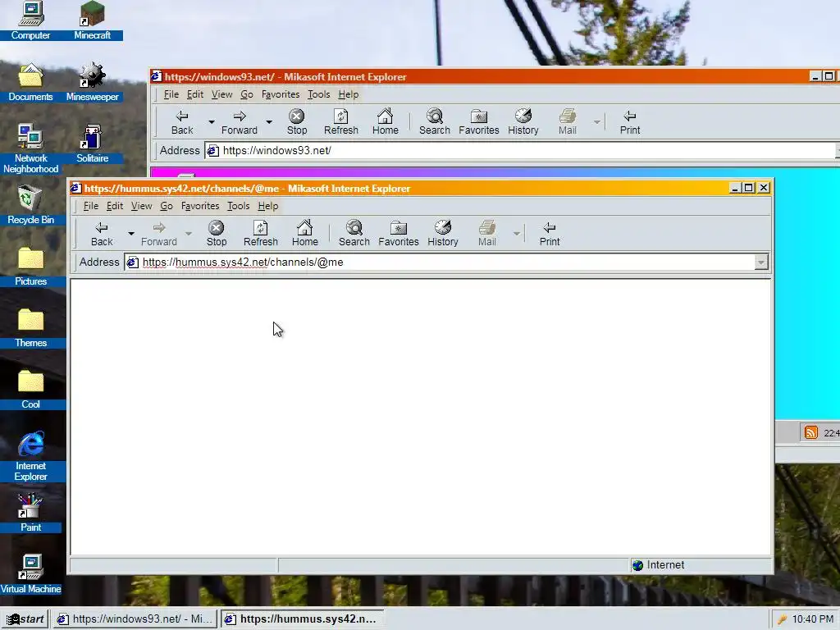Click Back in the windows93.net window

tap(182, 122)
